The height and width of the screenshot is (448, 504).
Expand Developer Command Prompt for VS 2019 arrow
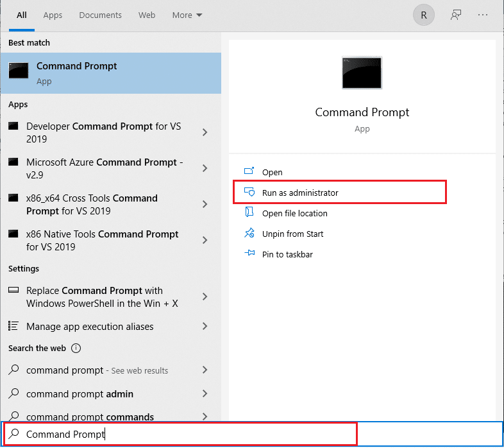pyautogui.click(x=205, y=132)
